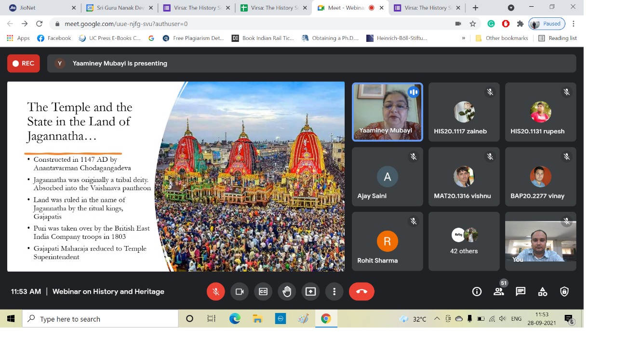Click the Windows taskbar search box
This screenshot has height=364, width=617.
(100, 319)
